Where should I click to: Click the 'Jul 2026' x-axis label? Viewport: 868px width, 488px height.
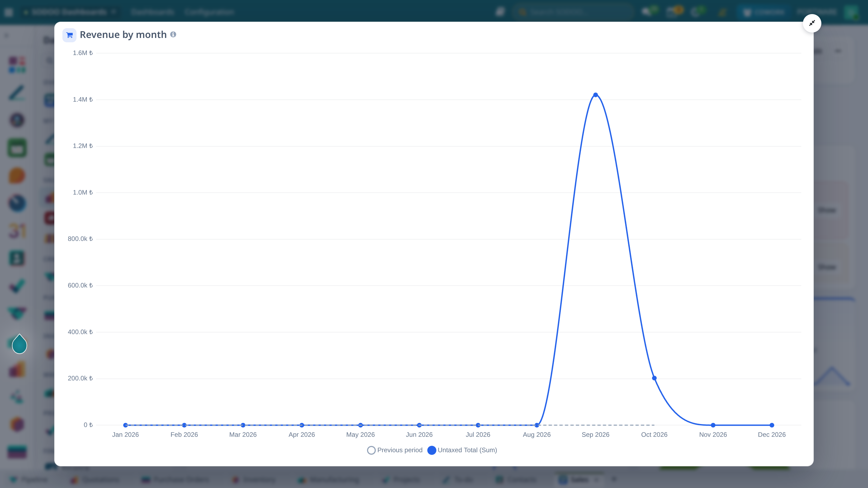tap(478, 434)
